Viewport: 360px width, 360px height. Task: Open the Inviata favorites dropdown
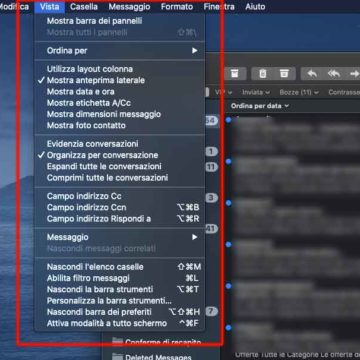256,92
